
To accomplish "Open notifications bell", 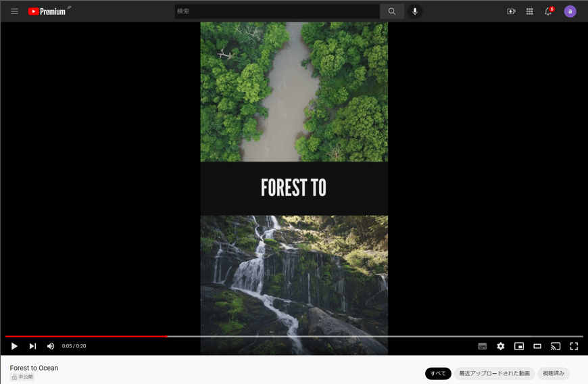I will tap(549, 11).
